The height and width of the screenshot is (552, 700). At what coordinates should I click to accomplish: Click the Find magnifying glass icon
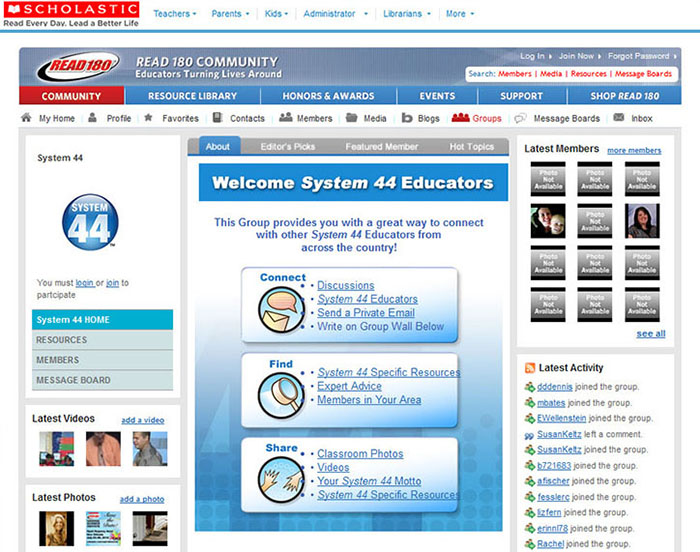pos(281,395)
